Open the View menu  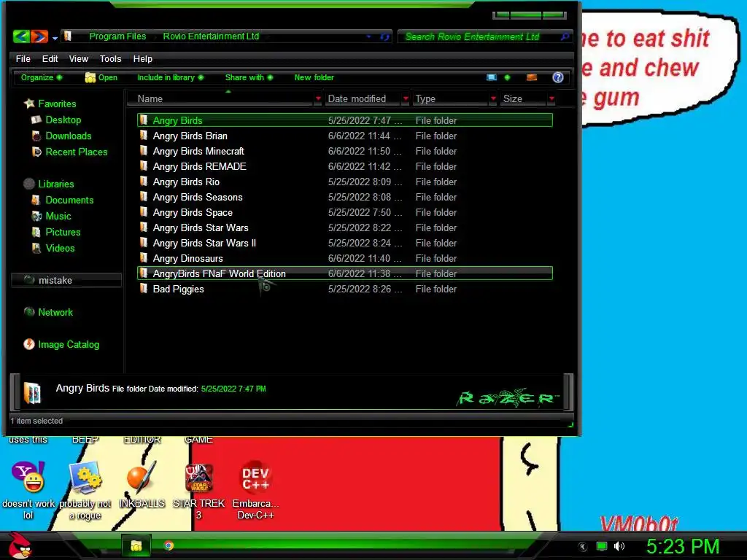(x=78, y=58)
